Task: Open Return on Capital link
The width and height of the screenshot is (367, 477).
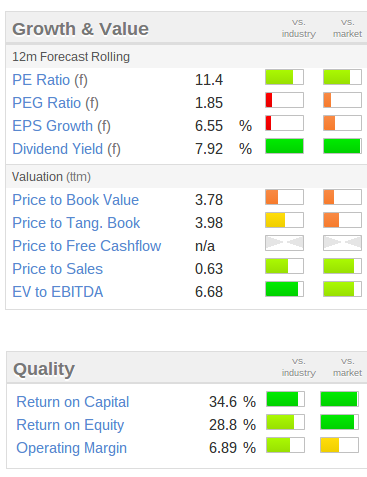Action: tap(73, 402)
